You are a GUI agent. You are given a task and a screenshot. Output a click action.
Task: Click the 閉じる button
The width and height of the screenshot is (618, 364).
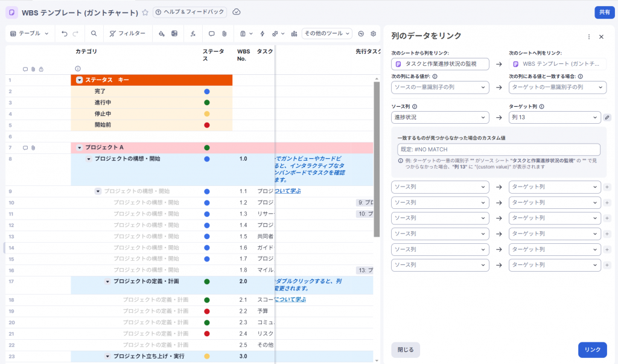406,350
